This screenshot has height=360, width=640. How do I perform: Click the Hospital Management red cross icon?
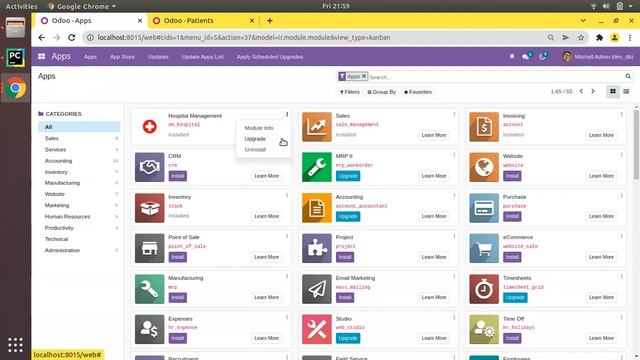pyautogui.click(x=149, y=127)
